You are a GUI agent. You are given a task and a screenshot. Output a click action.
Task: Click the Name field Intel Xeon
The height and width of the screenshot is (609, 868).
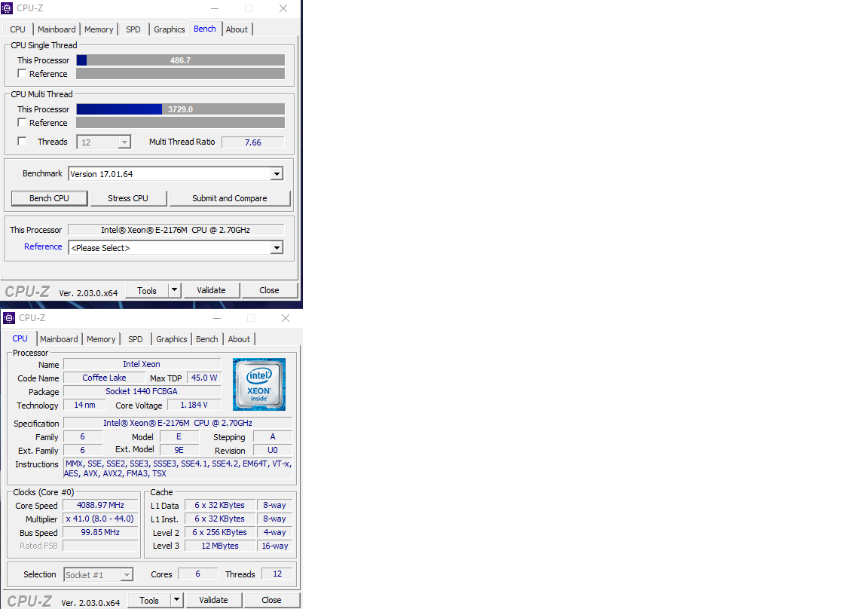142,364
